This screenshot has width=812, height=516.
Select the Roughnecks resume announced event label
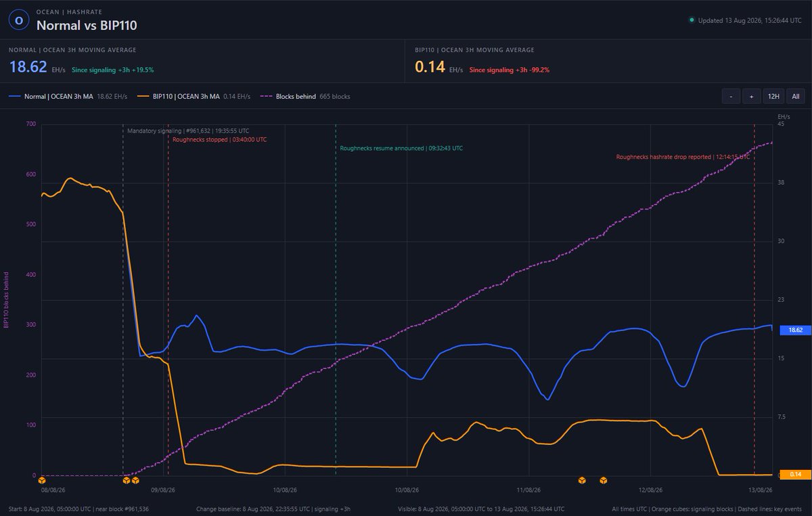pyautogui.click(x=401, y=148)
